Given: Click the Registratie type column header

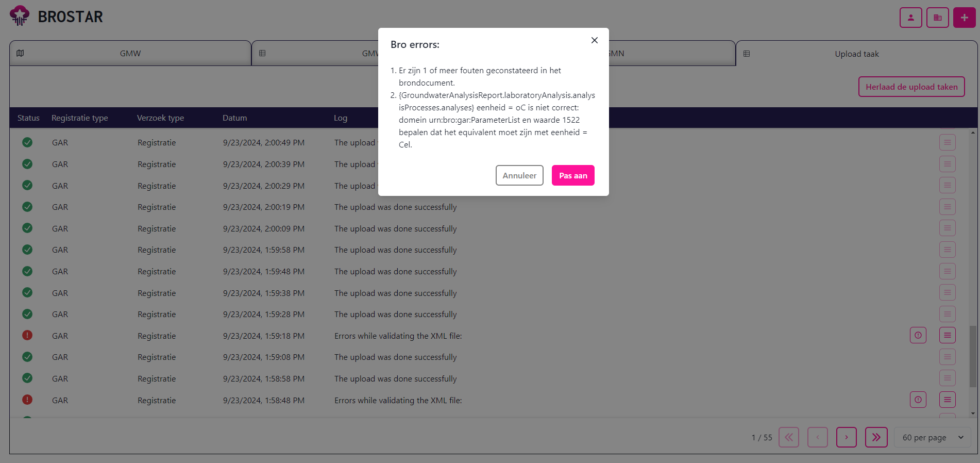Looking at the screenshot, I should [80, 118].
